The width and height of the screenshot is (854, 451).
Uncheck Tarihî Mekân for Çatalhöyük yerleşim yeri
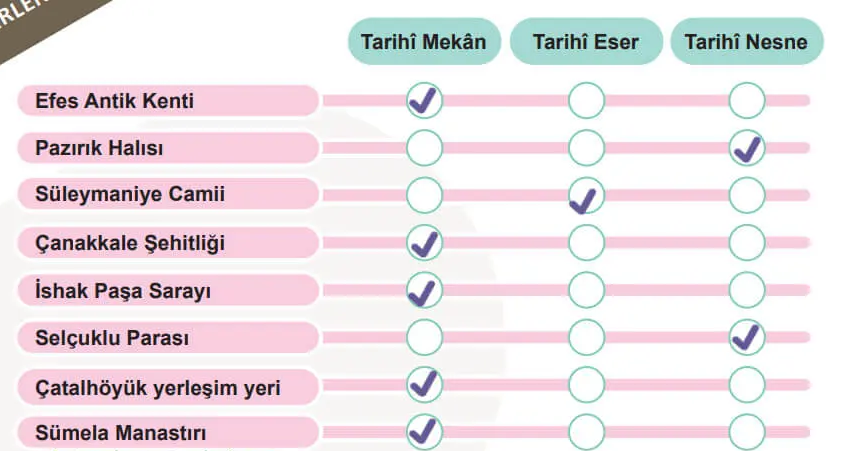point(424,385)
